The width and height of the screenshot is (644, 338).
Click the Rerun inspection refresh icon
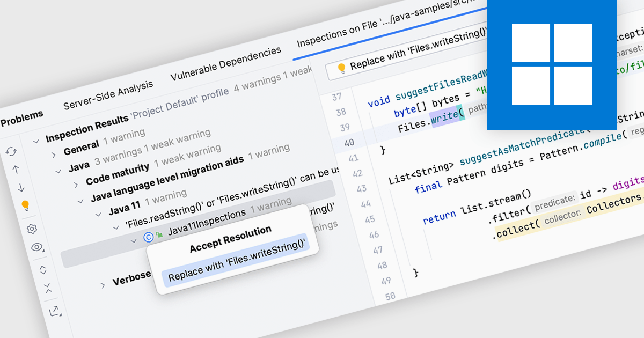coord(11,152)
